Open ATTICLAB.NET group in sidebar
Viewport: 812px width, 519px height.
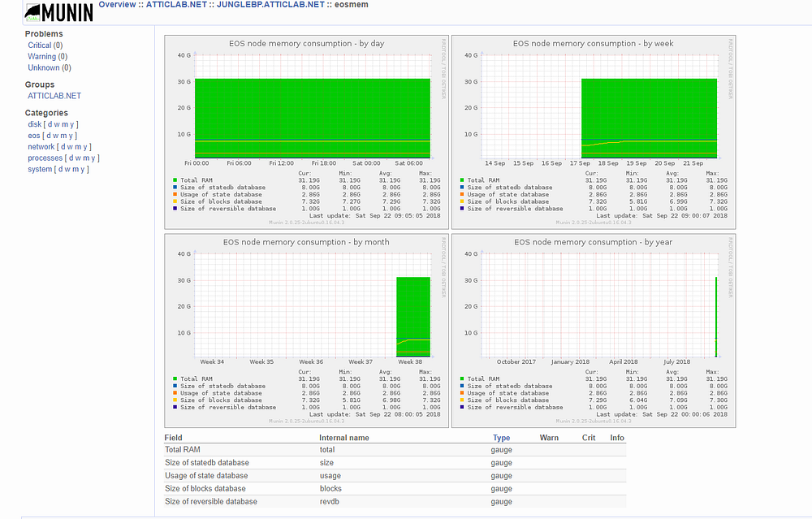[x=54, y=96]
